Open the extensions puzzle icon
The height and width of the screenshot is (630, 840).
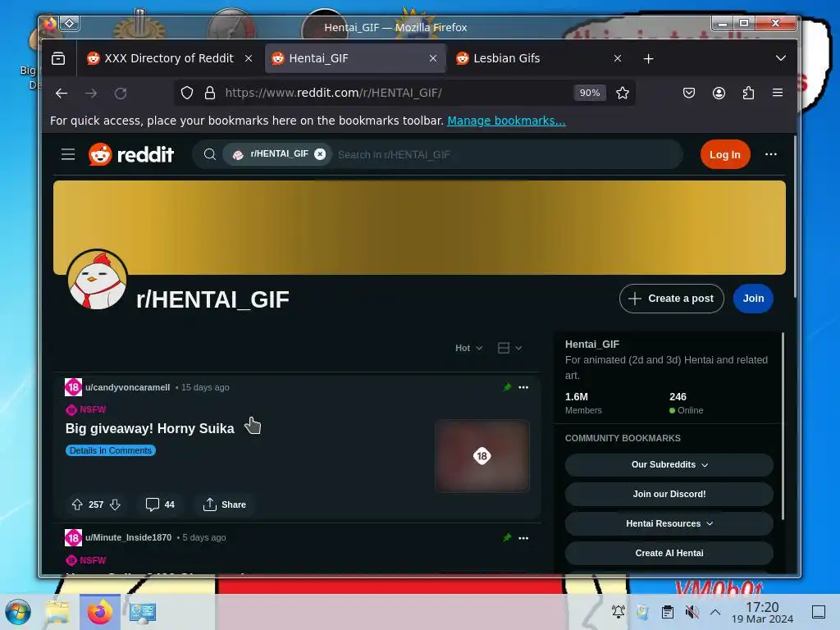(748, 93)
